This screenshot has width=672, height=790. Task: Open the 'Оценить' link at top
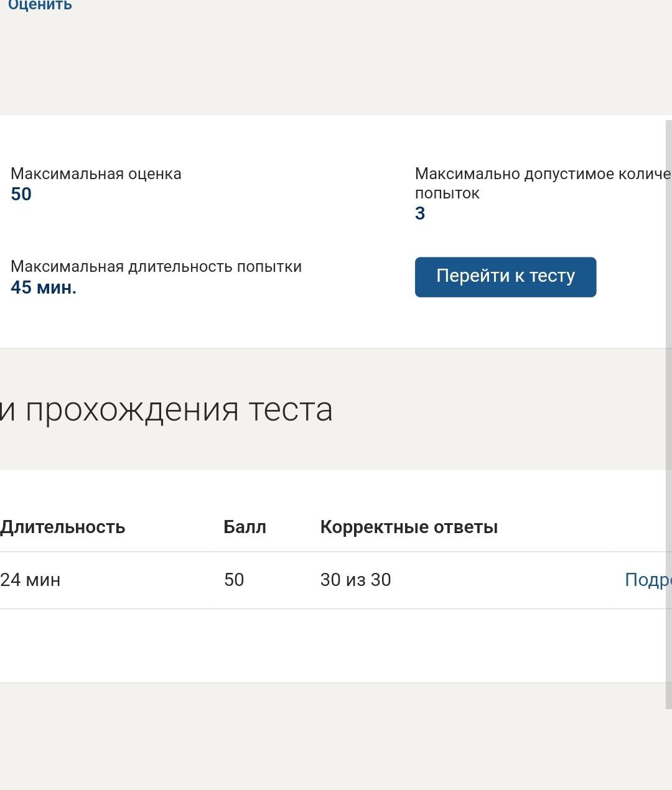[x=40, y=6]
